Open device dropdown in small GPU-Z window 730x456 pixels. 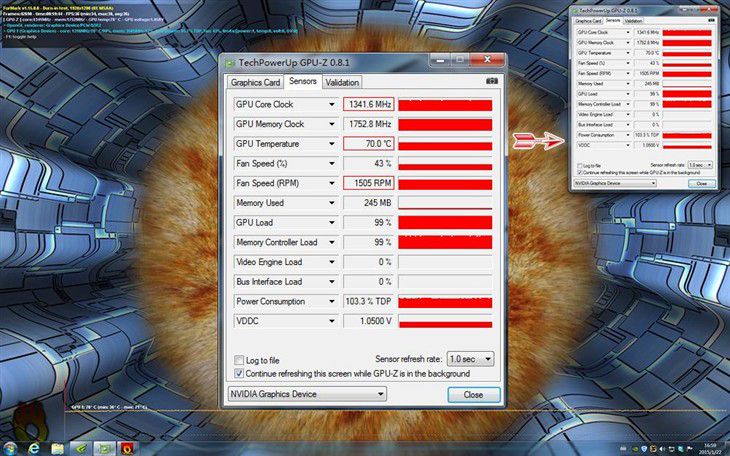[x=615, y=183]
